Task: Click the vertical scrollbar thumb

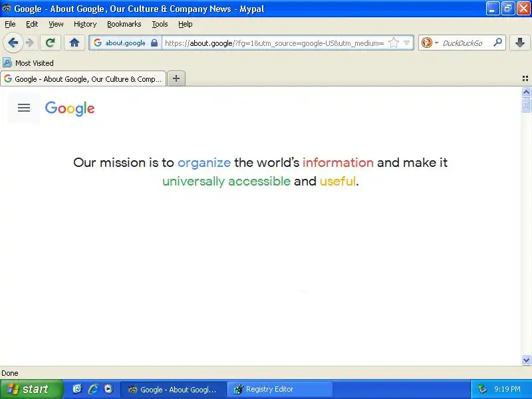Action: pos(526,104)
